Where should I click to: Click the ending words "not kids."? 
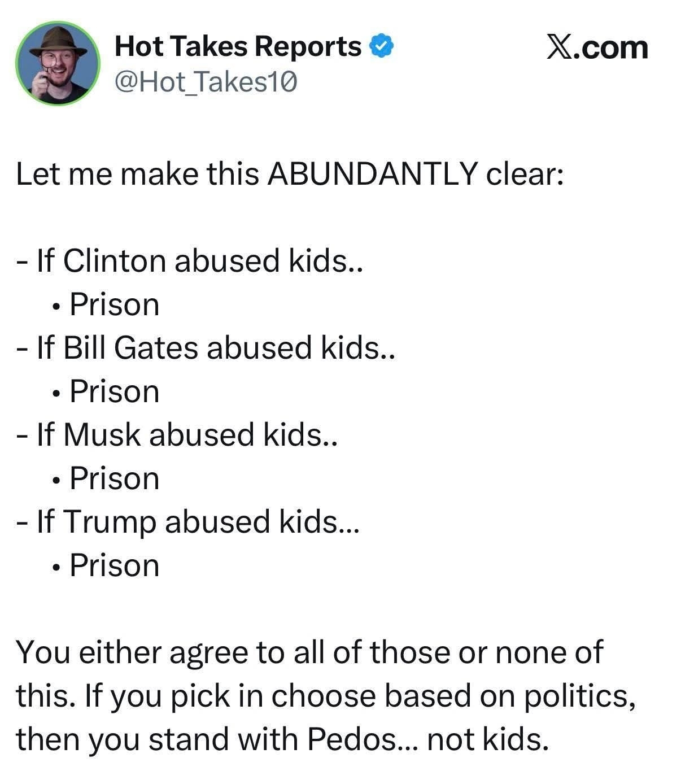[x=488, y=739]
